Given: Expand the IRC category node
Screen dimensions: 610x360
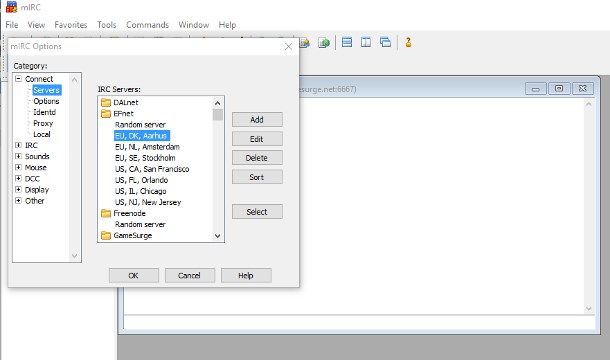Looking at the screenshot, I should point(18,145).
